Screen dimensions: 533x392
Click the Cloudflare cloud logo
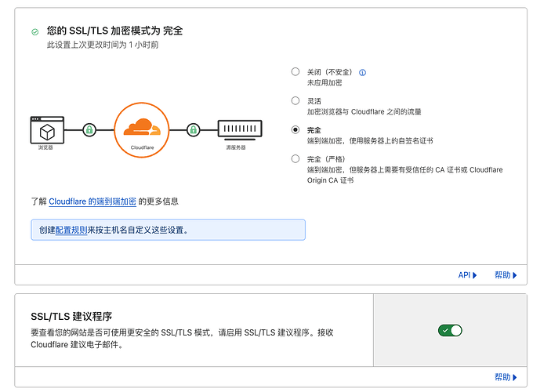click(142, 128)
